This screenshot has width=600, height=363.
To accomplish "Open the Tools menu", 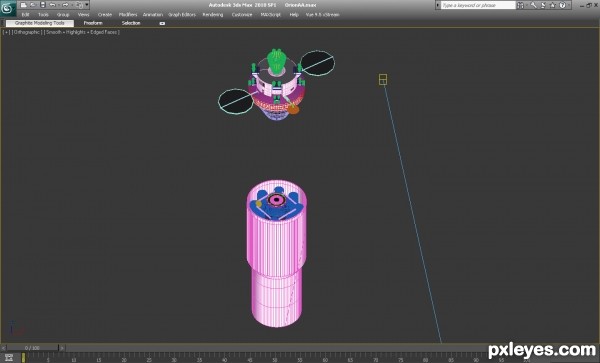I will 43,15.
